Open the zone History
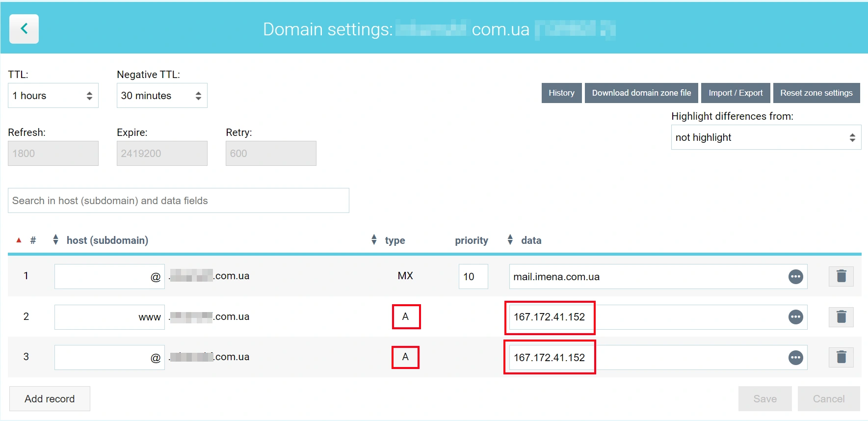The width and height of the screenshot is (868, 421). point(561,93)
